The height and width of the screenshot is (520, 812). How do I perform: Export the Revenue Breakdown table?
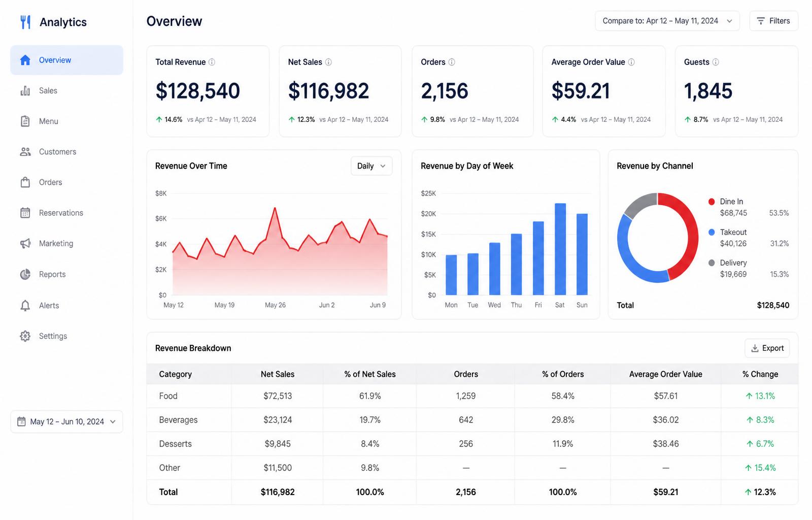[767, 348]
